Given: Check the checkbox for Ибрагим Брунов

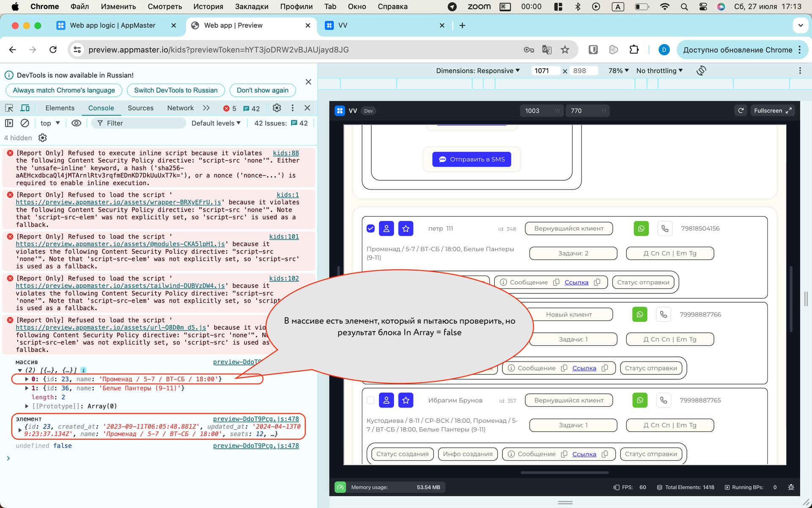Looking at the screenshot, I should (x=370, y=400).
